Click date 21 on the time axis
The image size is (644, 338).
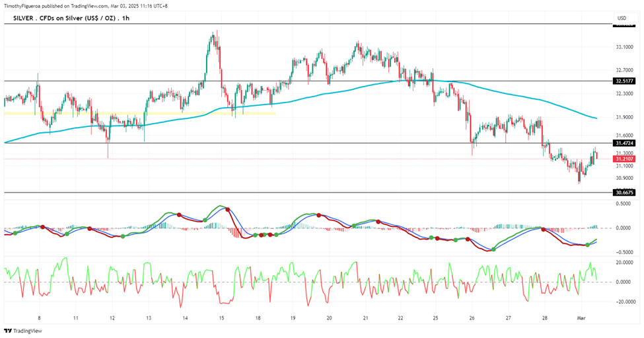click(365, 318)
